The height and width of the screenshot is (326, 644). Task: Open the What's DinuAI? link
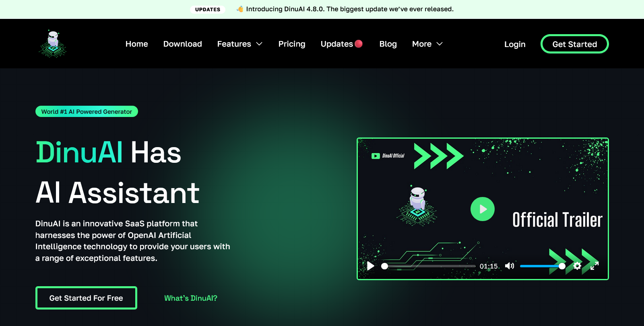click(x=191, y=298)
